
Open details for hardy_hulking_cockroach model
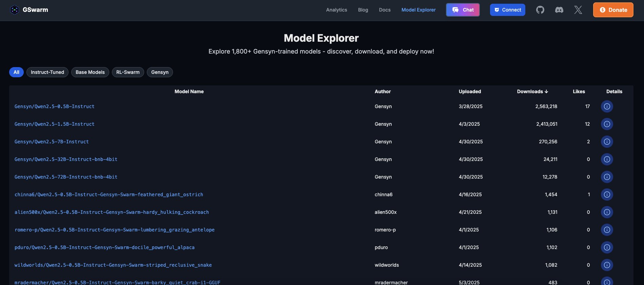coord(607,212)
